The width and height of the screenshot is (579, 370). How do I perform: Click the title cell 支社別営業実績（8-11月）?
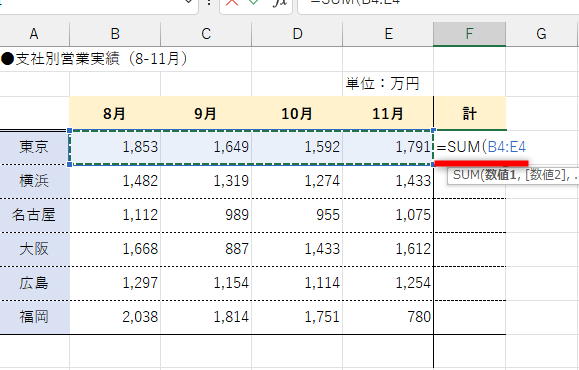(95, 59)
